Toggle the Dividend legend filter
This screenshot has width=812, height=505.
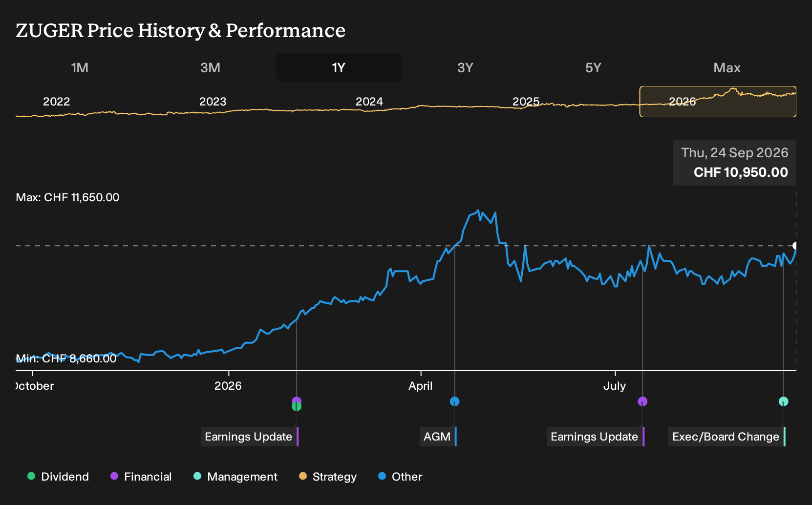pyautogui.click(x=58, y=477)
